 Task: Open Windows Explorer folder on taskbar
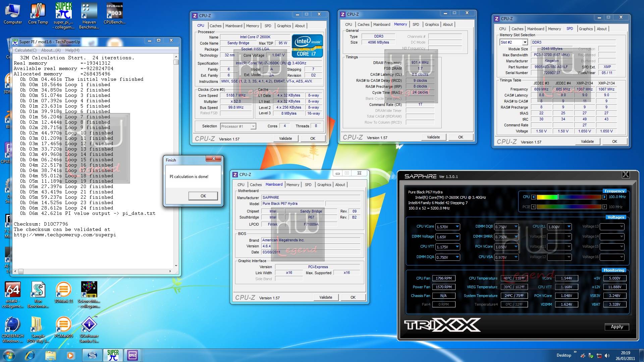[50, 355]
